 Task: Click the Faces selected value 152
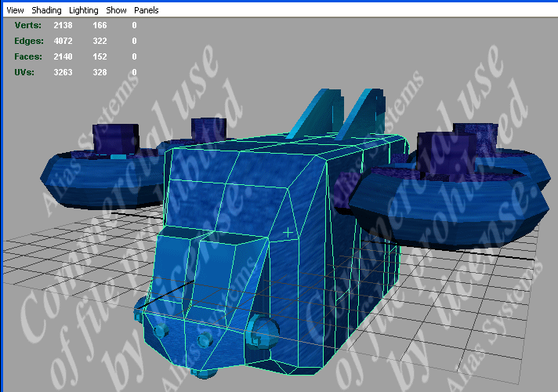pyautogui.click(x=100, y=56)
